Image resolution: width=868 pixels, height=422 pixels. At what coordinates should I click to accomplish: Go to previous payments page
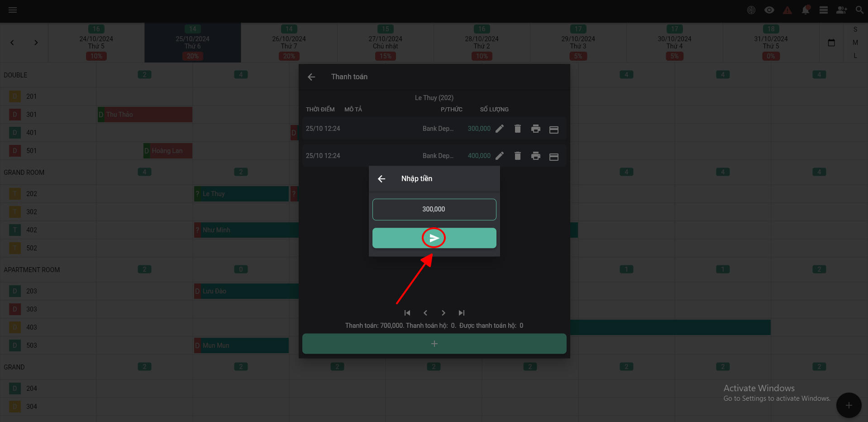click(425, 313)
